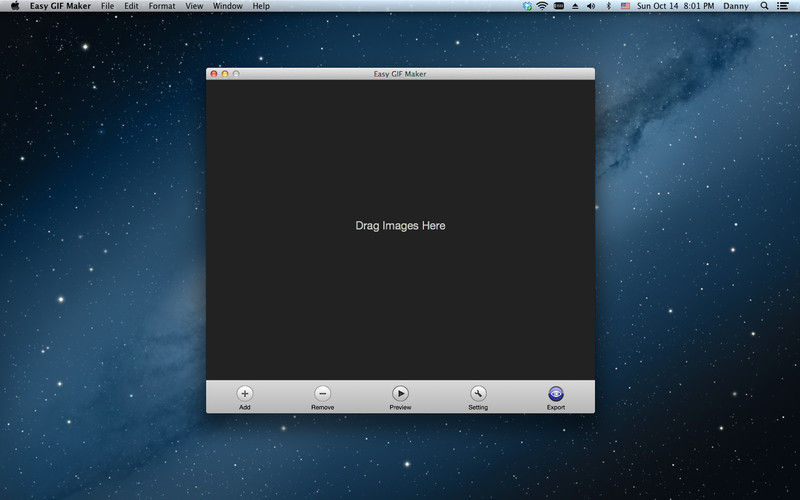
Task: Click the battery status icon
Action: point(559,6)
